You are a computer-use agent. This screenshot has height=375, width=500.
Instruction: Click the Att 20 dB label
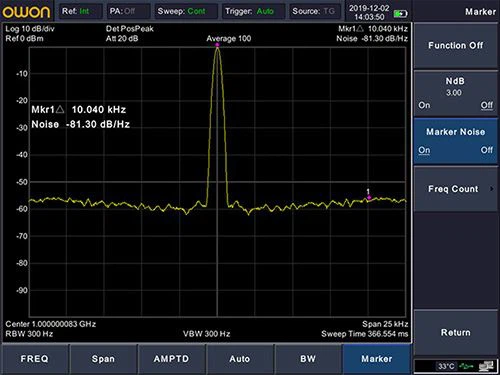coord(122,39)
